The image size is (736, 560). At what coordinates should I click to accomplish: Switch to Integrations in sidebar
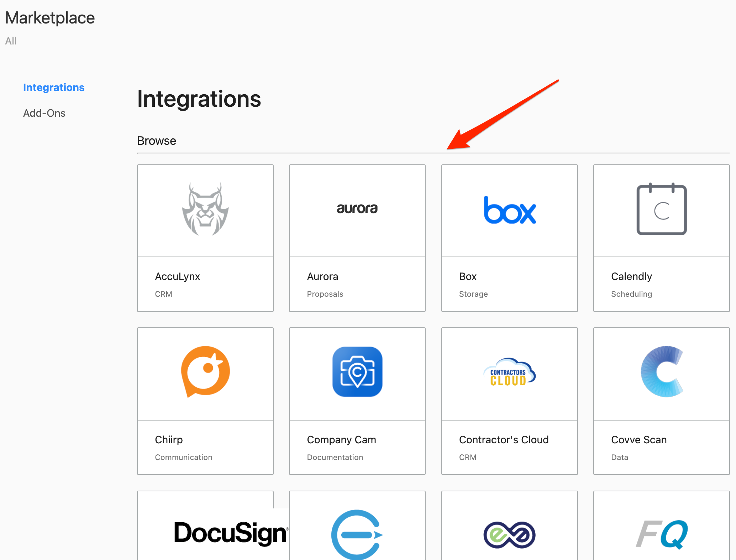[x=54, y=88]
